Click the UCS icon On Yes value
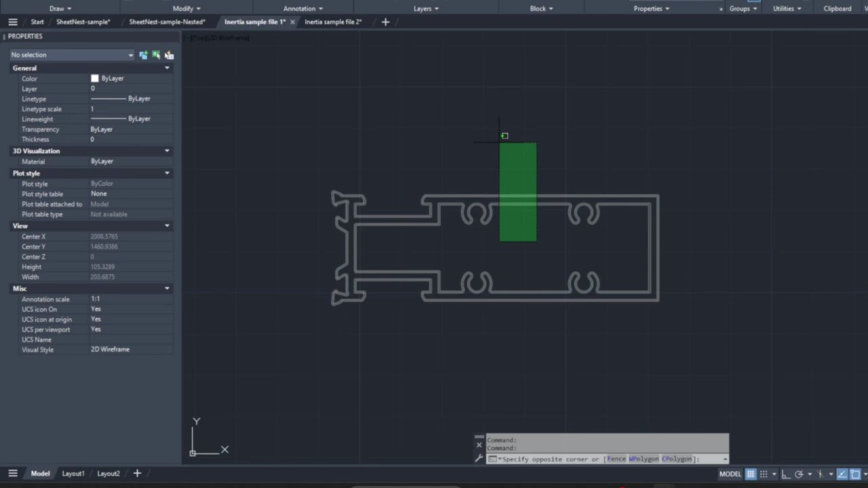The height and width of the screenshot is (488, 868). click(x=130, y=309)
